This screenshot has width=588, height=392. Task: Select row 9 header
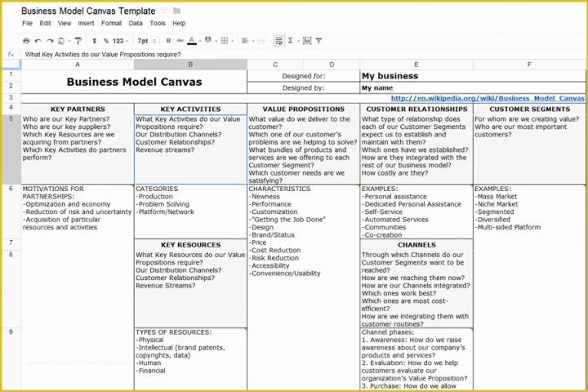(11, 359)
